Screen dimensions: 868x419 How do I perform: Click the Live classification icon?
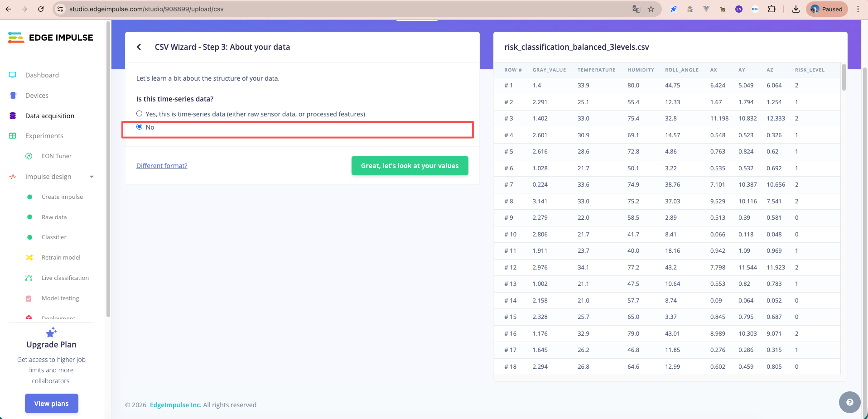(29, 278)
